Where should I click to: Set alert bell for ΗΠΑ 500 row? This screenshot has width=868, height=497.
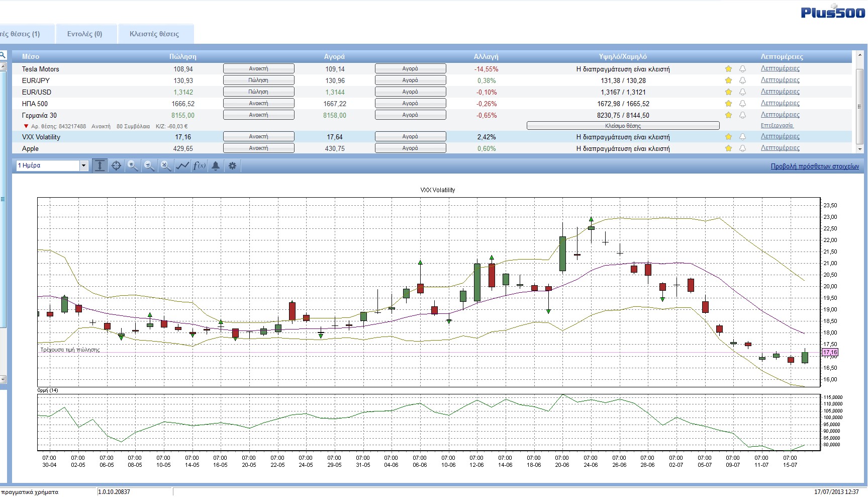tap(742, 104)
